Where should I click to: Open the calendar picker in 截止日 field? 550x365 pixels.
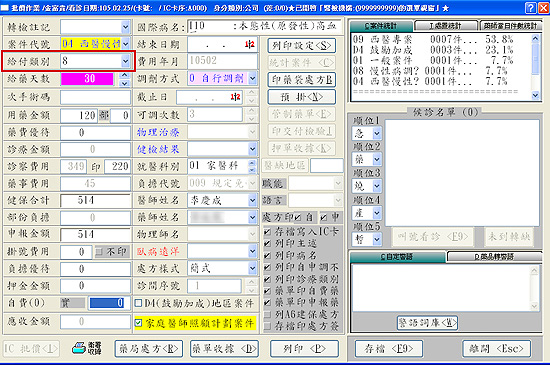coord(235,97)
